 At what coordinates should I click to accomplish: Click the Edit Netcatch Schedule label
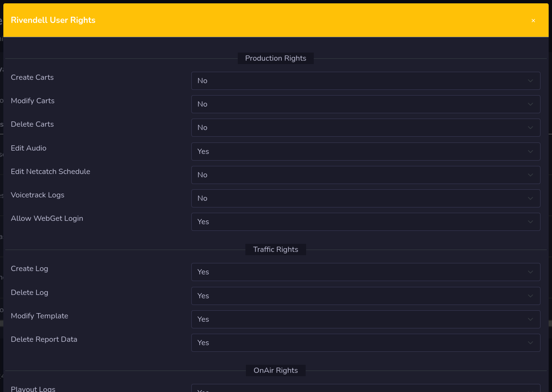[x=50, y=171]
